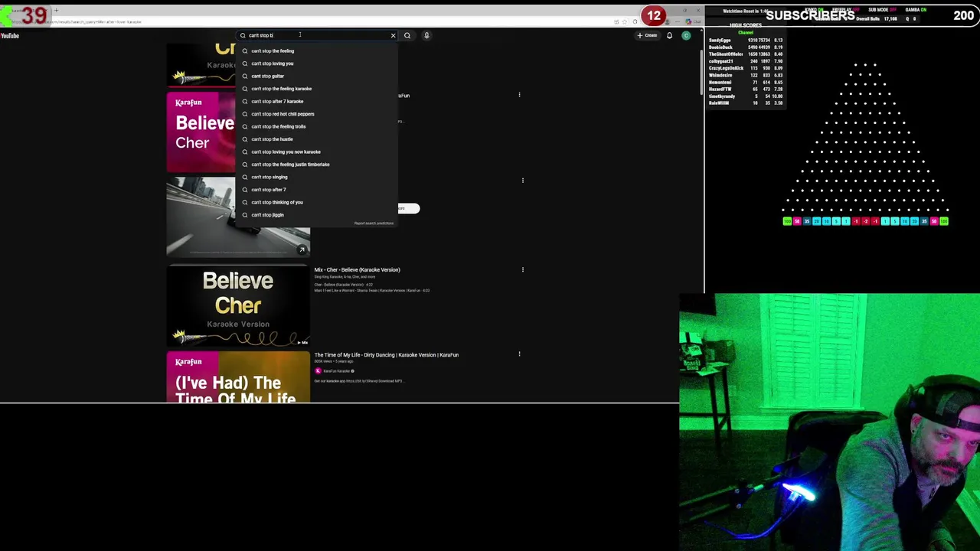Pick "can't stop loving you now karaoke"
Screen dimensions: 980x551
pyautogui.click(x=317, y=152)
